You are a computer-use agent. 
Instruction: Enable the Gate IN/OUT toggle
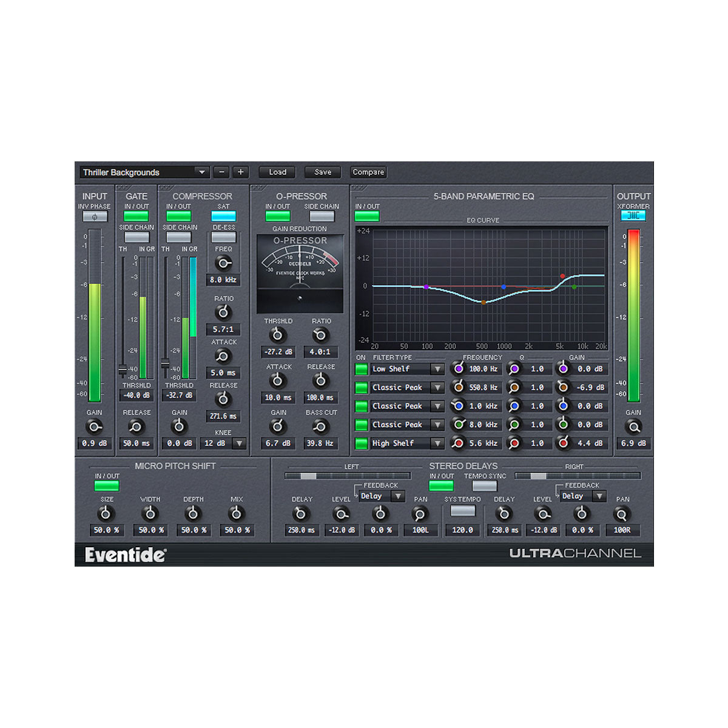[x=136, y=215]
